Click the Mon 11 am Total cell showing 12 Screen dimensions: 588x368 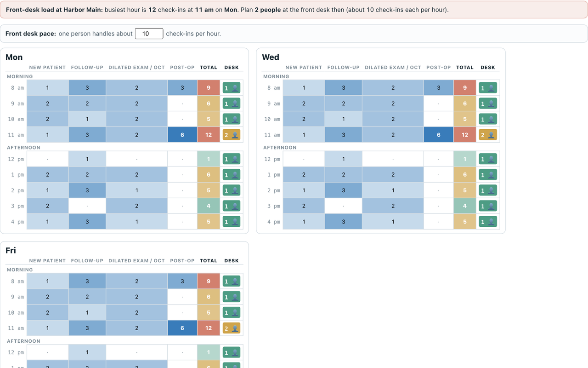(209, 135)
